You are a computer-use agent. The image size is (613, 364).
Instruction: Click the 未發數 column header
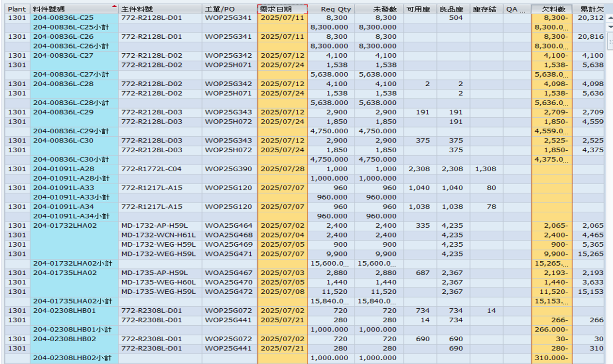379,9
